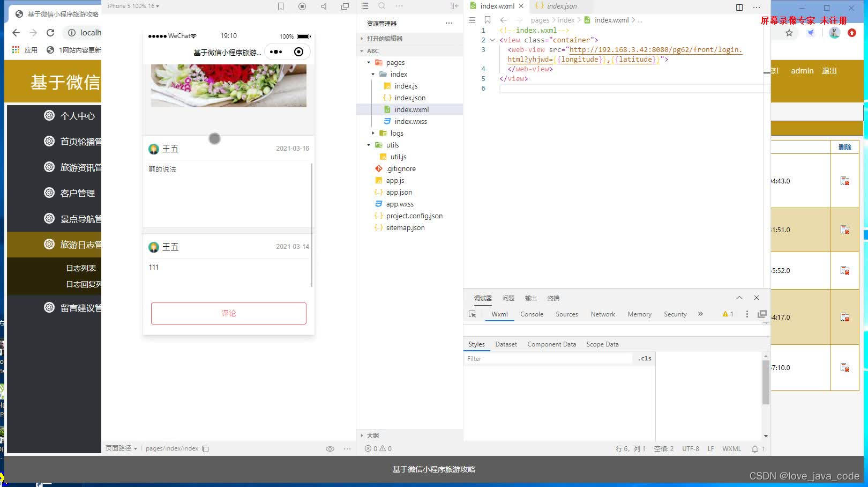The image size is (868, 487).
Task: Go back using the editor navigation arrow
Action: [504, 20]
